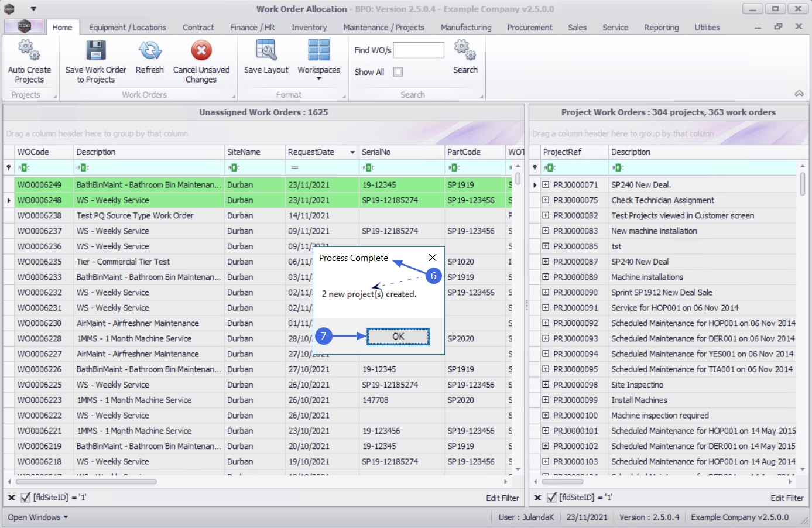812x528 pixels.
Task: Expand project PRJ0000098
Action: point(546,385)
